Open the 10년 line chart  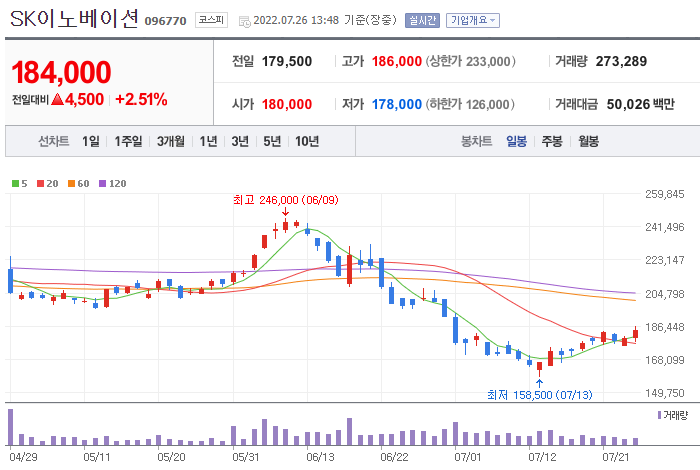(x=307, y=141)
